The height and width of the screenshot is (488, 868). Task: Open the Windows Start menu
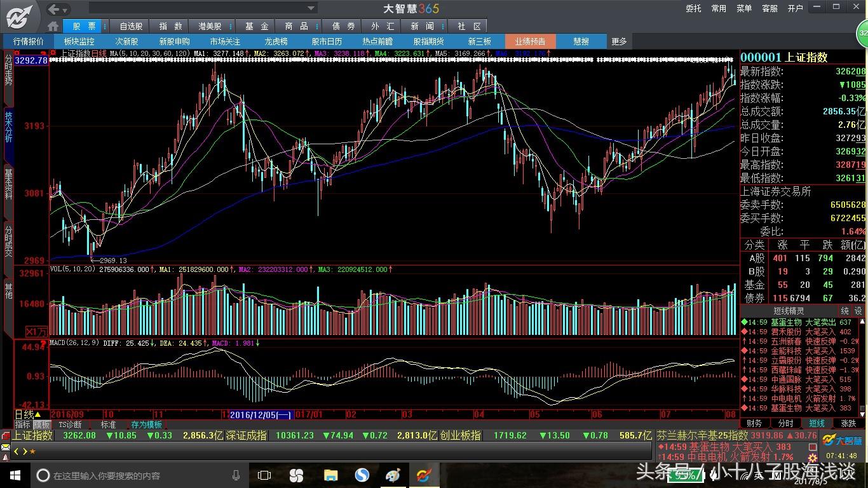tap(14, 475)
